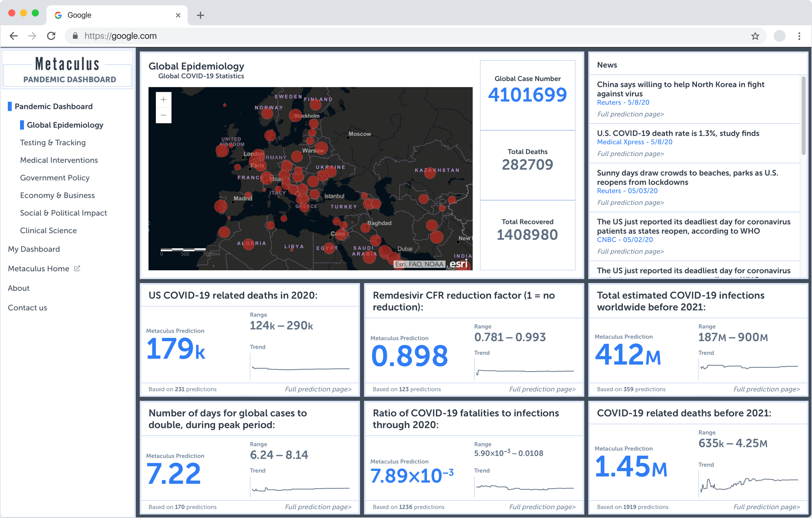Go to My Dashboard

coord(34,249)
